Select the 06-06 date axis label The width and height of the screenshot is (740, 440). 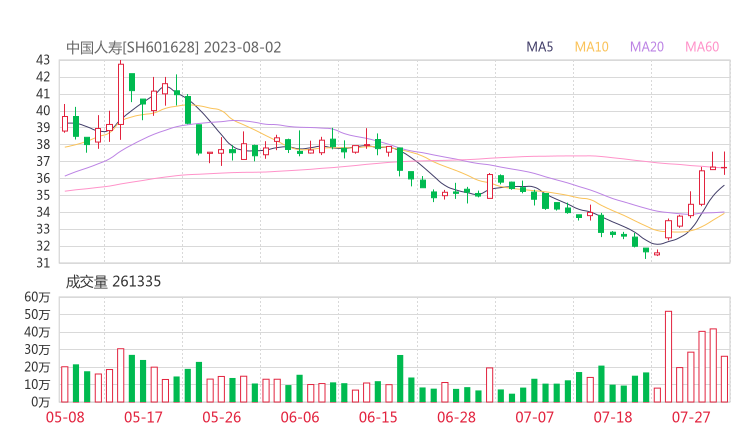click(x=300, y=417)
